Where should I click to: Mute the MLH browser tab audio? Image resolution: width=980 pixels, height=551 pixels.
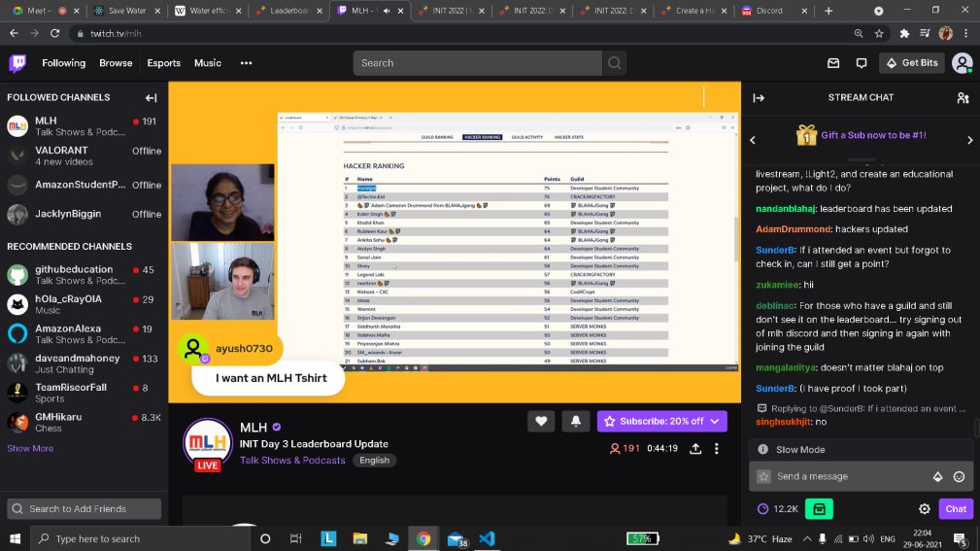pos(386,11)
